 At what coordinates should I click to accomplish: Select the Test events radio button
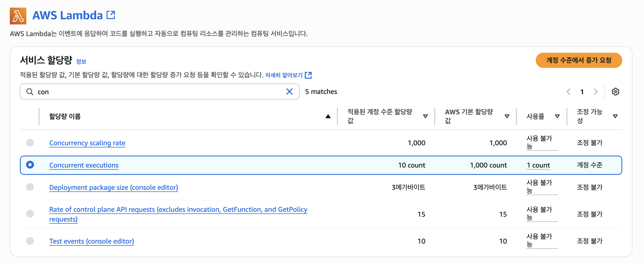30,241
